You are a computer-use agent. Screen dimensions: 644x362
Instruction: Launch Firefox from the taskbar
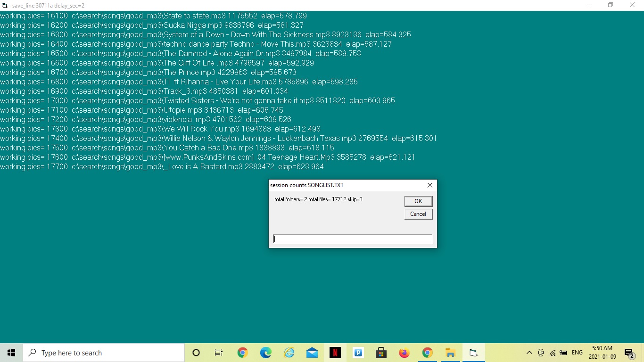tap(404, 353)
